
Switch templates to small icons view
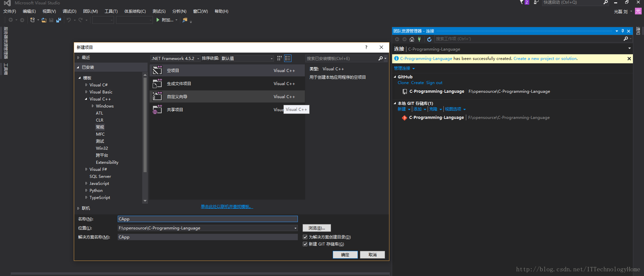coord(279,58)
